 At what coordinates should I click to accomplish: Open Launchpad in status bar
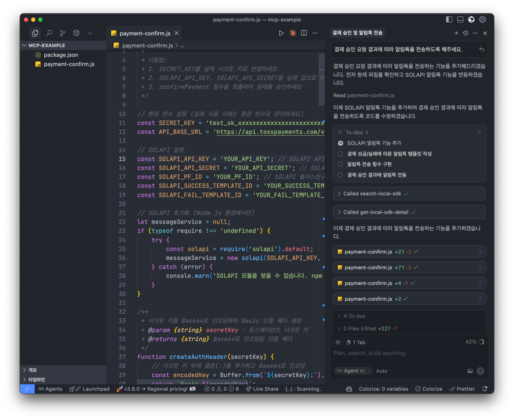point(90,389)
